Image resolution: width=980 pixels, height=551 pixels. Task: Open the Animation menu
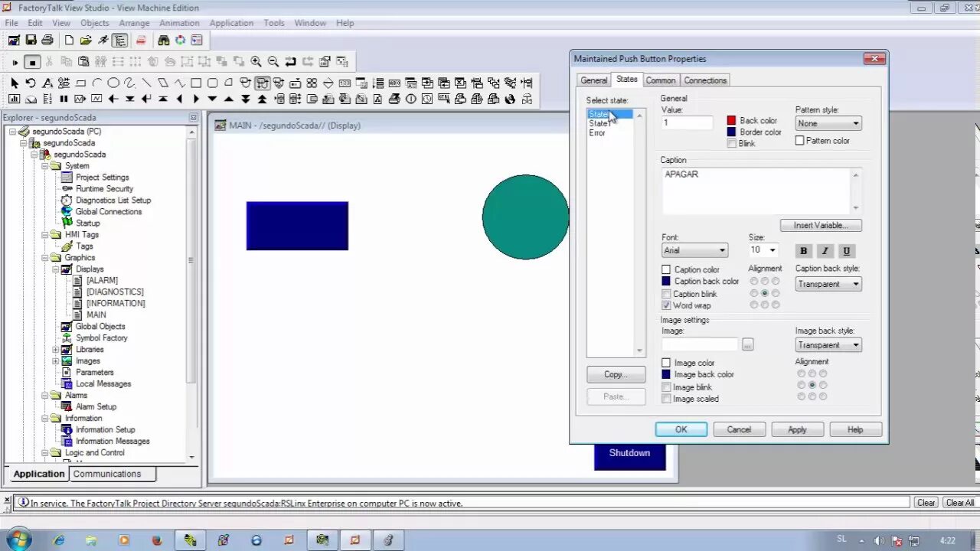click(179, 23)
